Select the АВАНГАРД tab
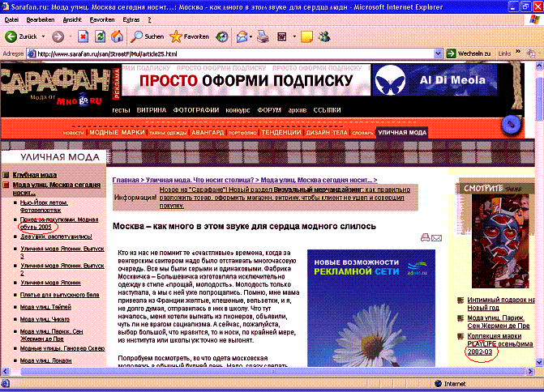Screen dimensions: 544x392 208,132
